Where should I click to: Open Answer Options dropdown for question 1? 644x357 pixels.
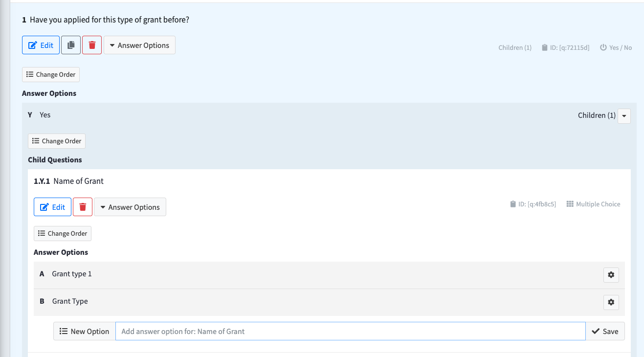139,45
